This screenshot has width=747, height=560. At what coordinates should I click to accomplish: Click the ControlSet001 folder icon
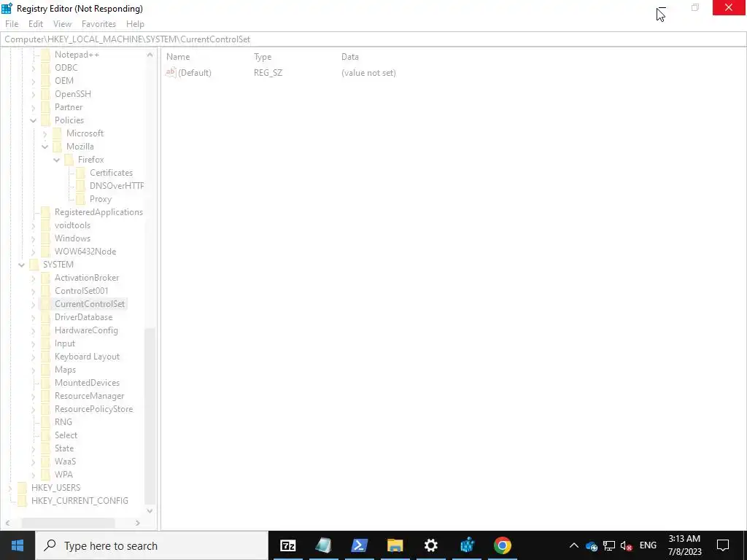point(46,290)
